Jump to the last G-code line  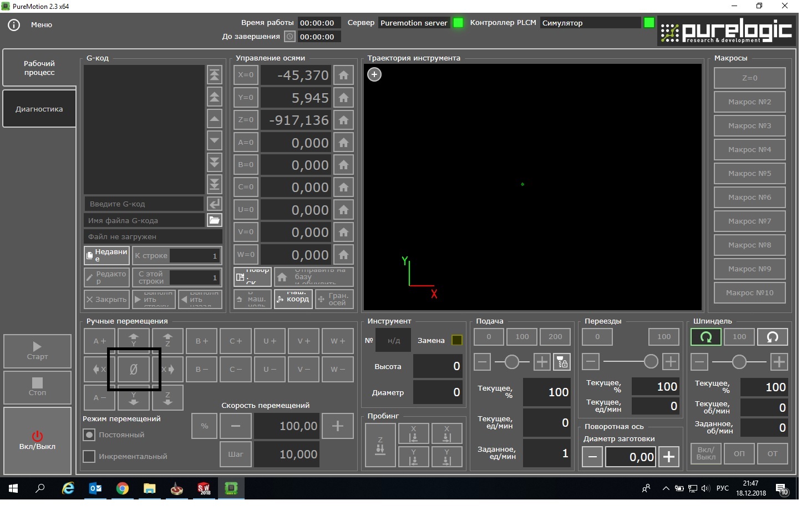(215, 184)
